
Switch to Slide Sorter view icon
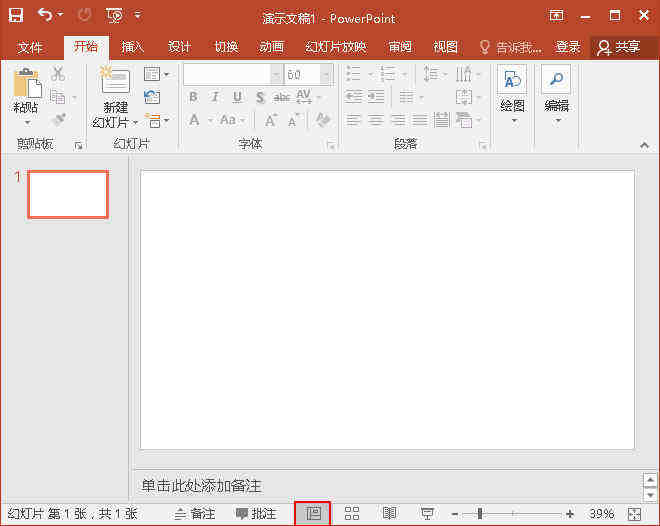coord(352,513)
